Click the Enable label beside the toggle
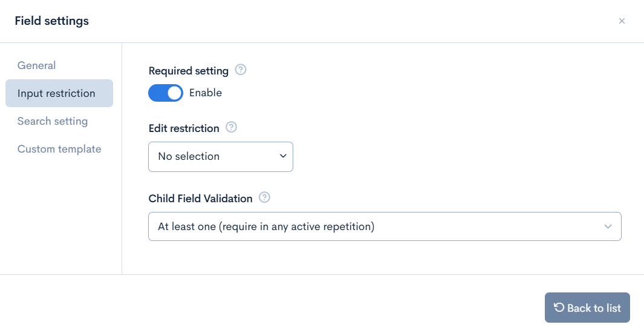The image size is (644, 336). 206,93
